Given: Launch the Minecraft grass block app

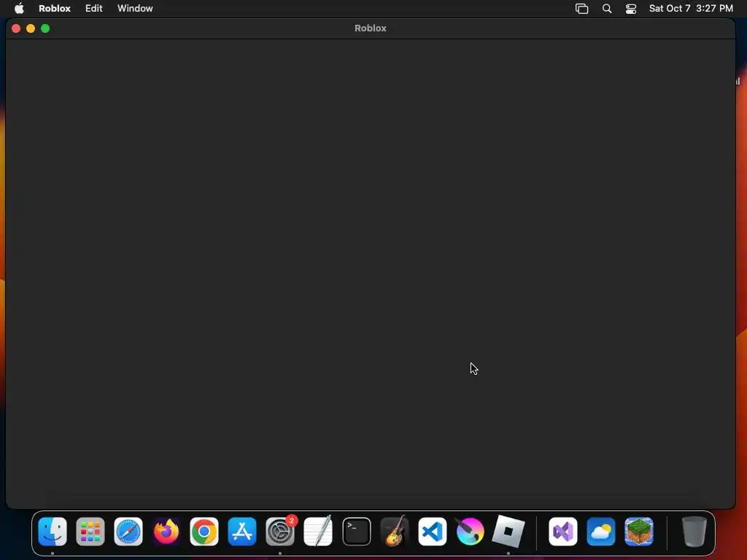Looking at the screenshot, I should 639,532.
